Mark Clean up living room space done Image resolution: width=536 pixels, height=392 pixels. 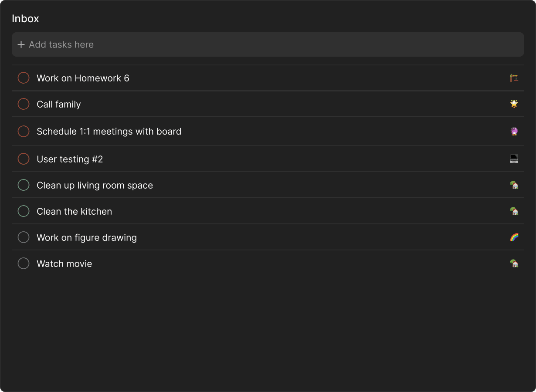pyautogui.click(x=24, y=185)
